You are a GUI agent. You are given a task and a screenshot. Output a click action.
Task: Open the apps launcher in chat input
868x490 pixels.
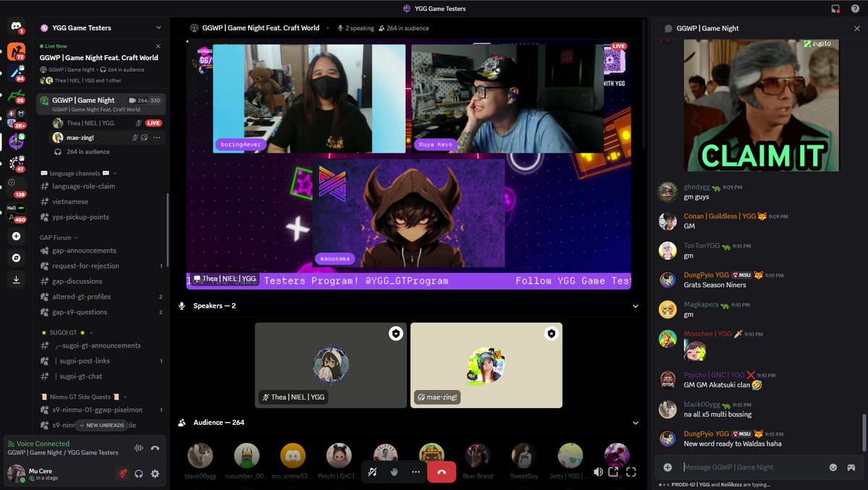pos(851,468)
